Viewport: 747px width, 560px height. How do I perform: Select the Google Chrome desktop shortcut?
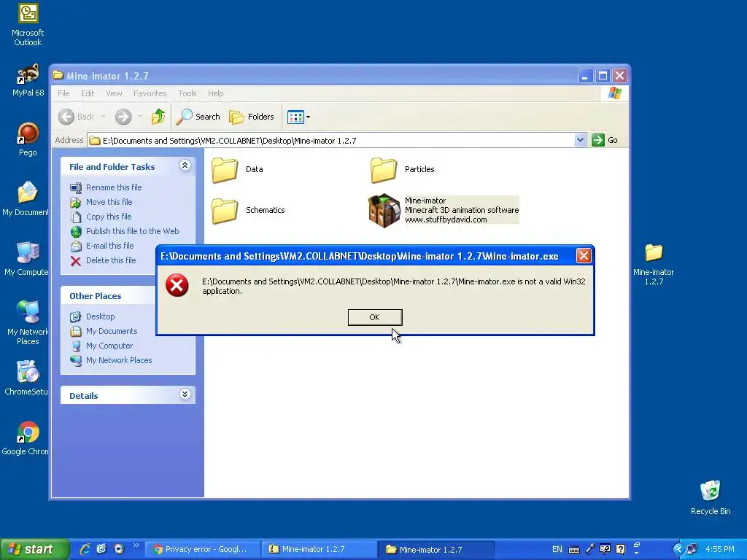click(x=26, y=438)
